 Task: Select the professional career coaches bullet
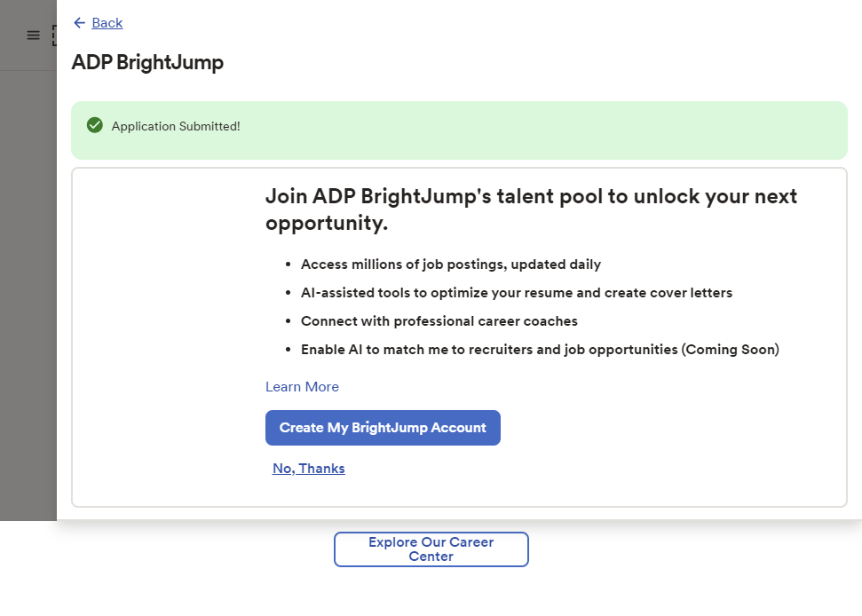439,321
